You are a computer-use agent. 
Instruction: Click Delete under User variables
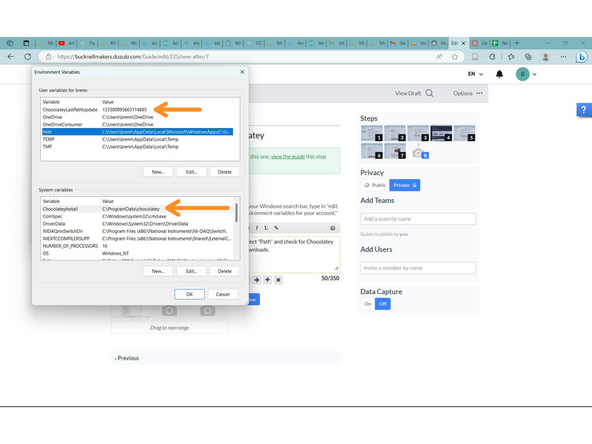225,172
